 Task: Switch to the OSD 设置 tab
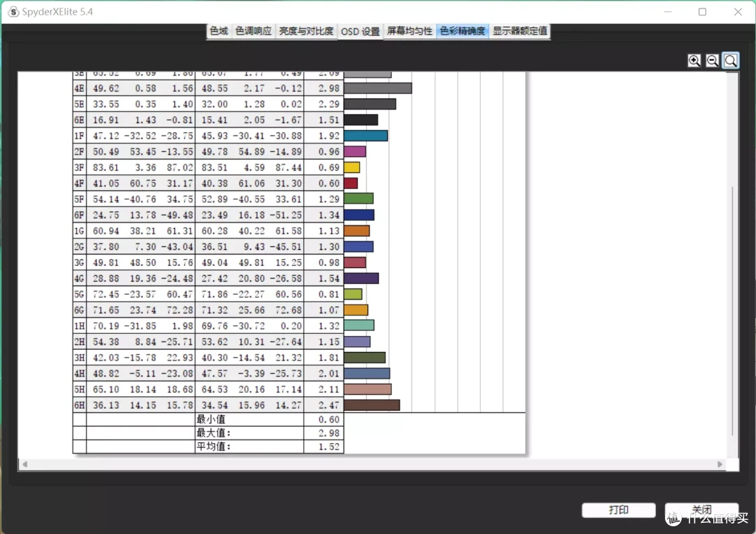coord(360,31)
